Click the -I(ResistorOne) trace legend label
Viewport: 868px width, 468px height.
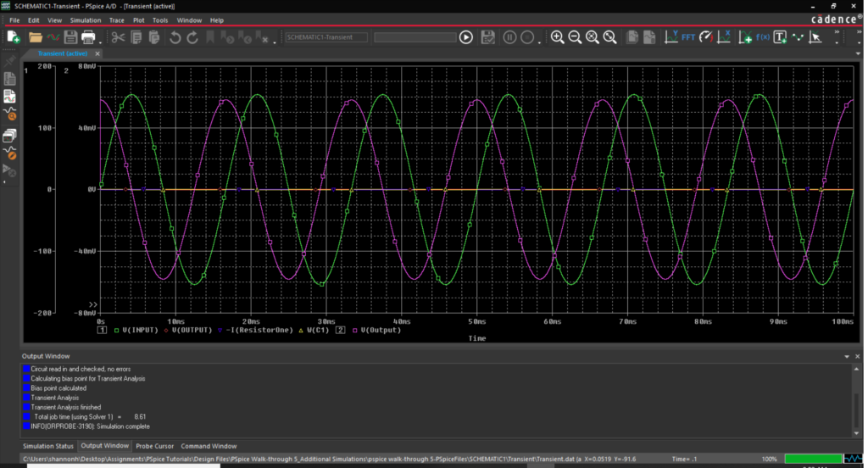click(259, 330)
